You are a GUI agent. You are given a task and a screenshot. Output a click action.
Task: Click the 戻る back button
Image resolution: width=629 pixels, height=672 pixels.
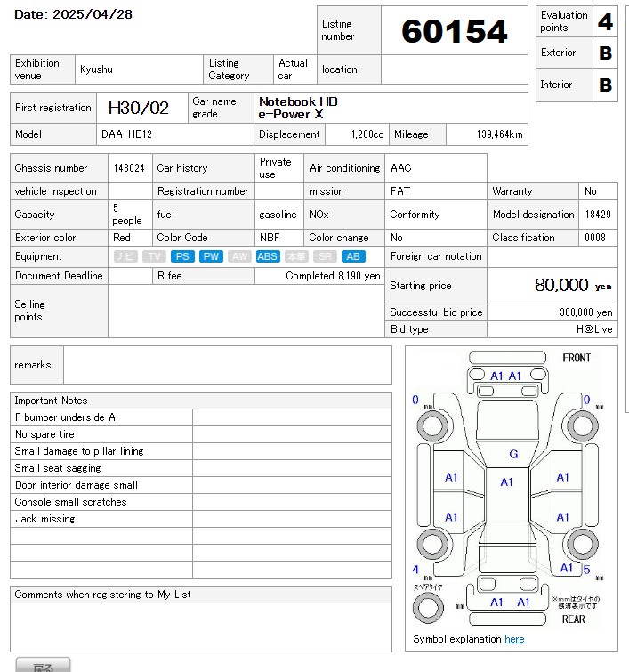point(43,665)
